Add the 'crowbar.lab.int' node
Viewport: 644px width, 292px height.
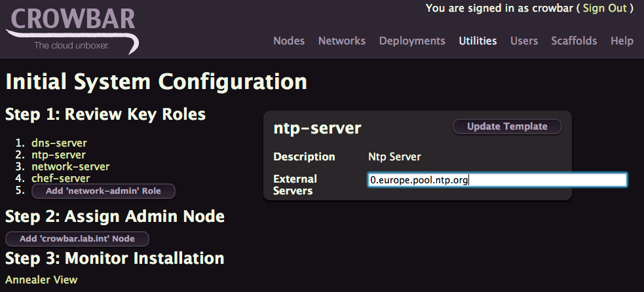coord(77,238)
